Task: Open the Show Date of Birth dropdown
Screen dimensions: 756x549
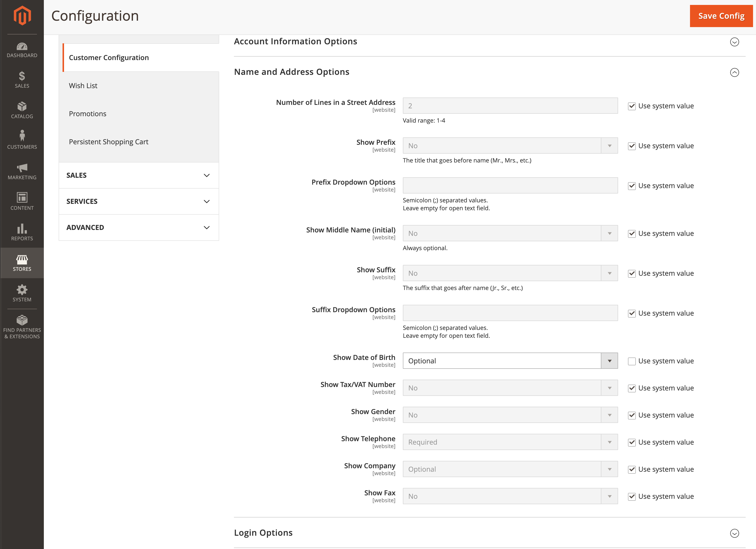Action: coord(510,361)
